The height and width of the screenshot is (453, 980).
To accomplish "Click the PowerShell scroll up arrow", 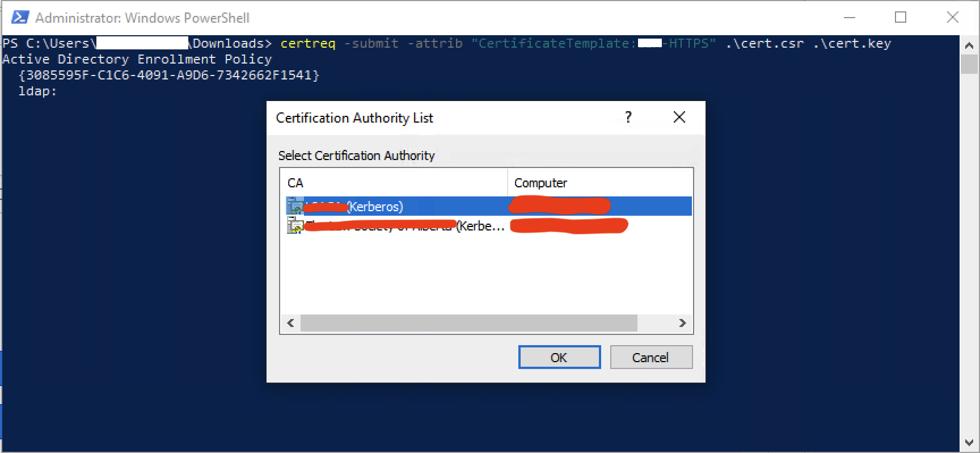I will pyautogui.click(x=969, y=45).
